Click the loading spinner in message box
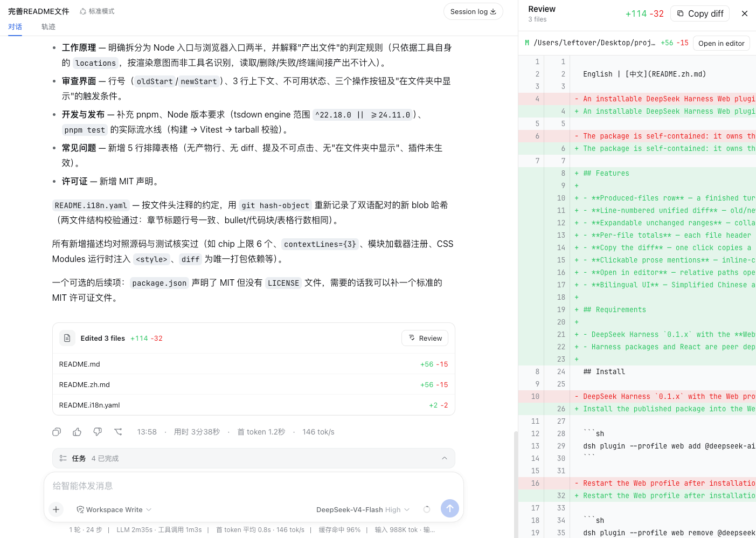The width and height of the screenshot is (756, 538). tap(427, 509)
